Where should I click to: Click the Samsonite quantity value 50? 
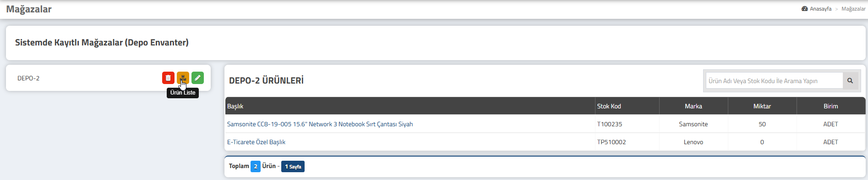762,124
